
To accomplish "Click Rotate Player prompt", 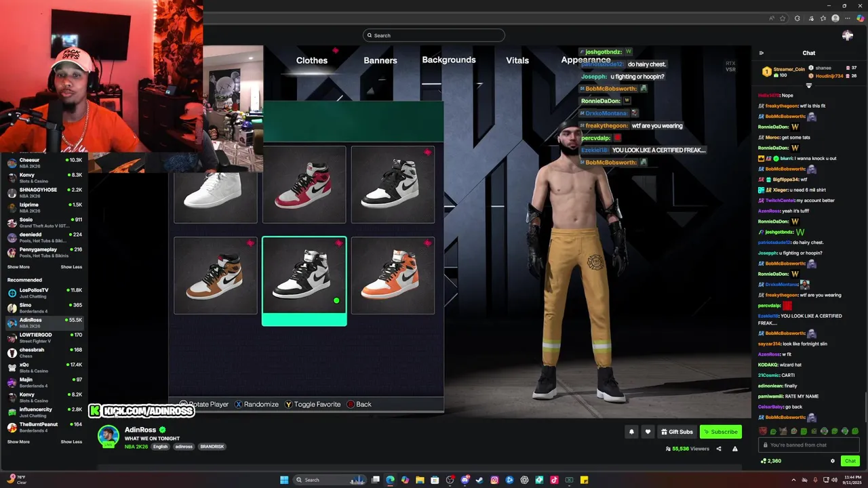I will click(203, 404).
